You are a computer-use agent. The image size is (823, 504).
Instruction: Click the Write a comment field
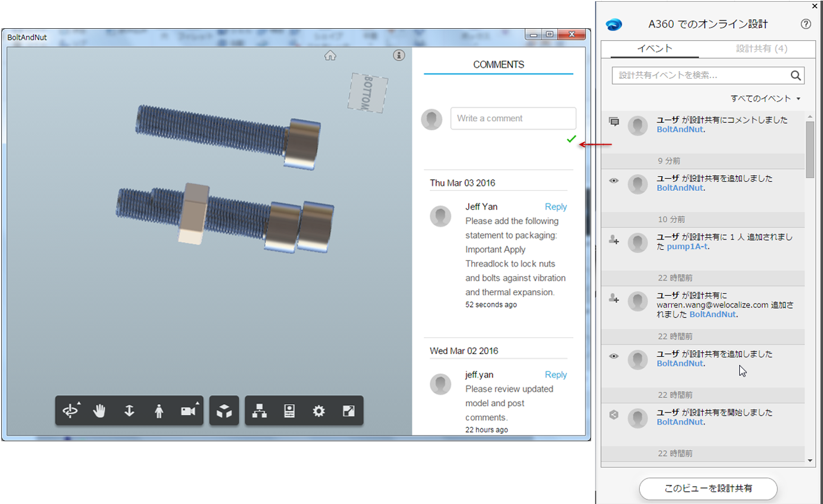513,118
